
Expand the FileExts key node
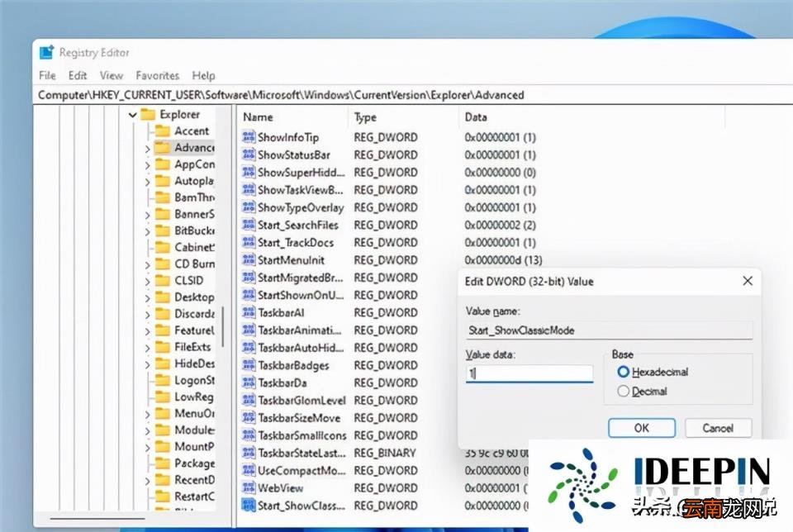(x=147, y=348)
